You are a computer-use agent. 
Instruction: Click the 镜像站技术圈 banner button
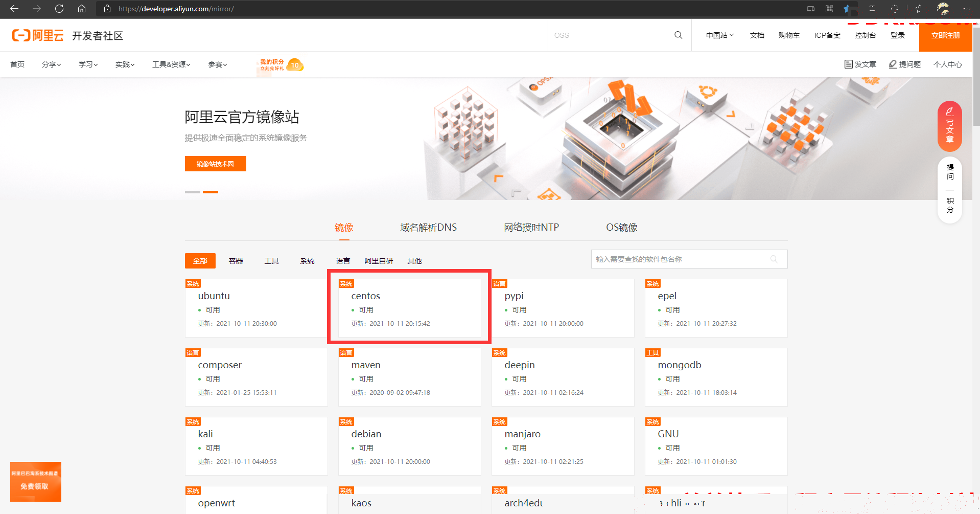[x=216, y=164]
